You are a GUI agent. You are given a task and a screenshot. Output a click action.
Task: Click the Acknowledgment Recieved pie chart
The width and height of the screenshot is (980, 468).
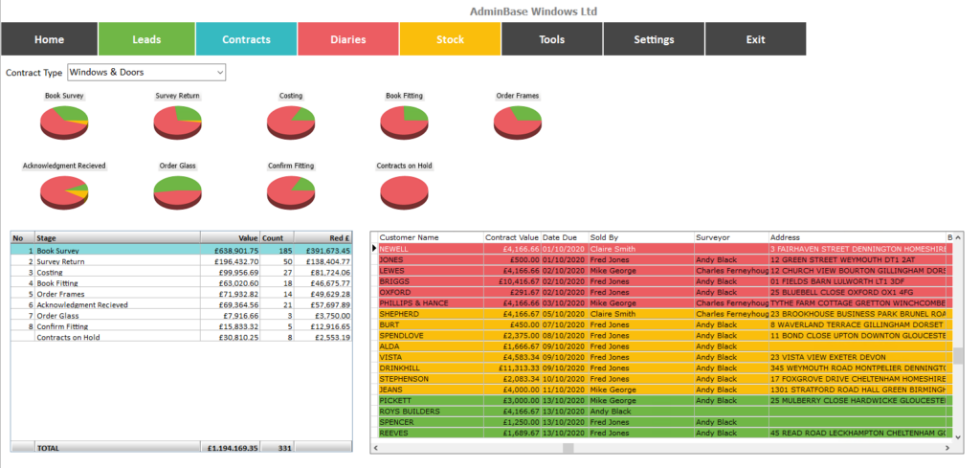pos(64,191)
